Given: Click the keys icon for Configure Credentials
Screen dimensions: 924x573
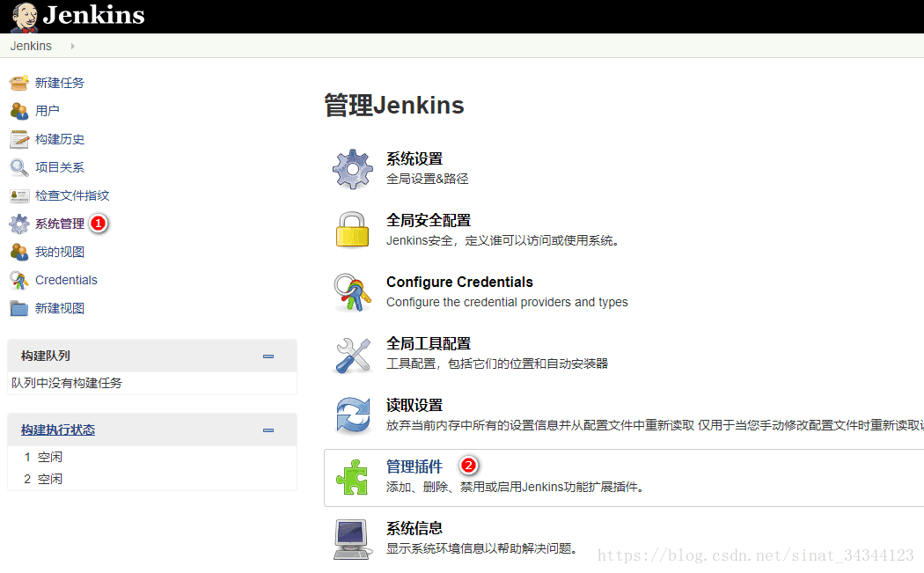Looking at the screenshot, I should pos(352,292).
